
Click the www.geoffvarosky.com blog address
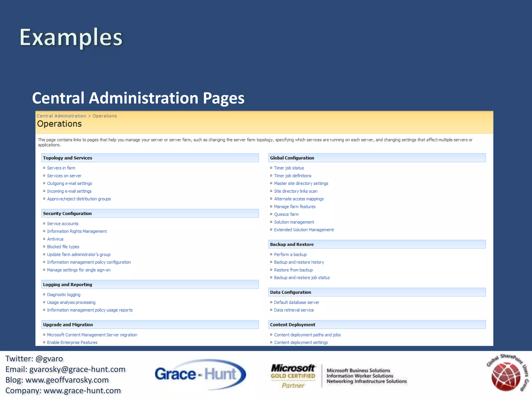point(67,380)
